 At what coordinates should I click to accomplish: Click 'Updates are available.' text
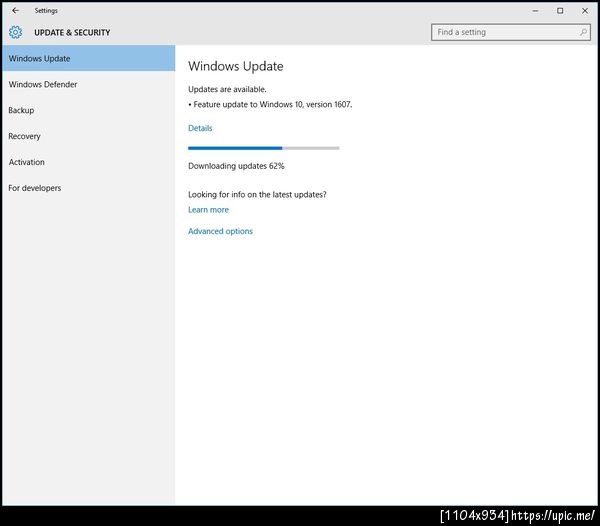(x=227, y=89)
